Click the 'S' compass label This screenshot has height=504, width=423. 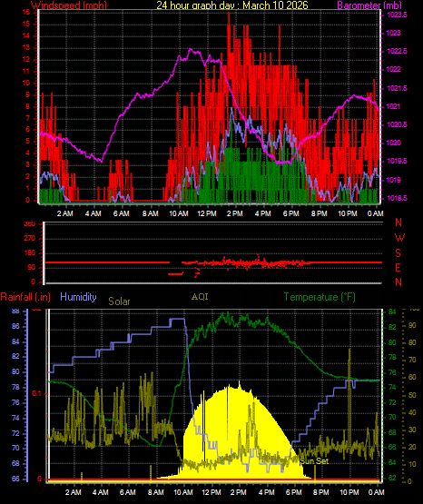[398, 253]
